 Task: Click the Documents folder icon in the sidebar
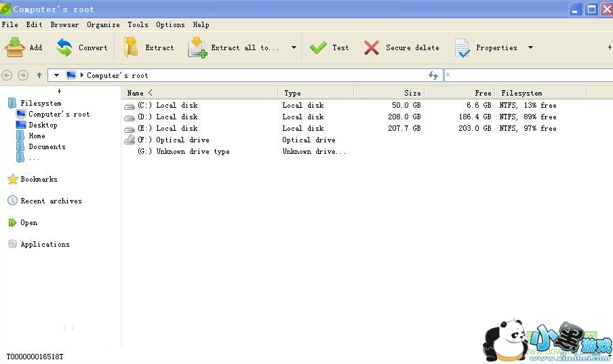pos(20,146)
